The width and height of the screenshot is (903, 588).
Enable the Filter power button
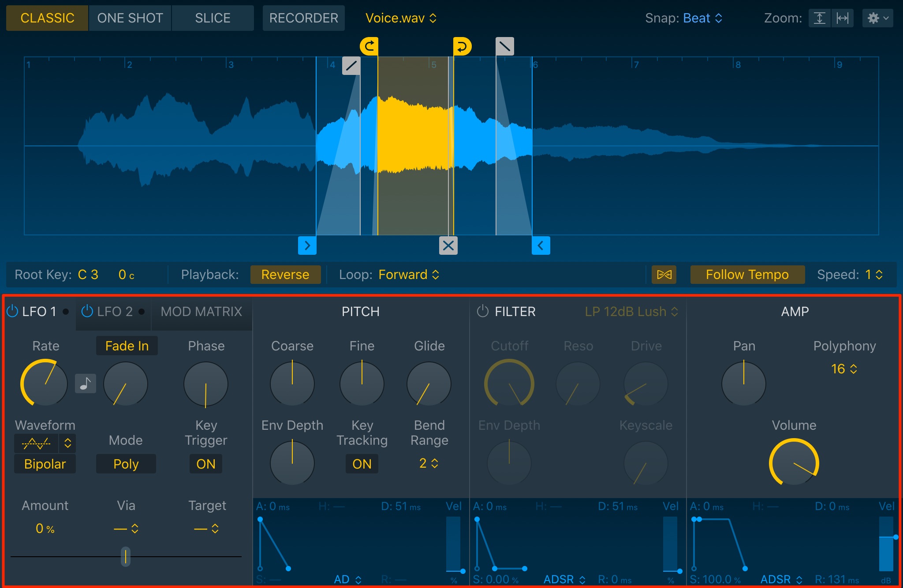[x=483, y=311]
